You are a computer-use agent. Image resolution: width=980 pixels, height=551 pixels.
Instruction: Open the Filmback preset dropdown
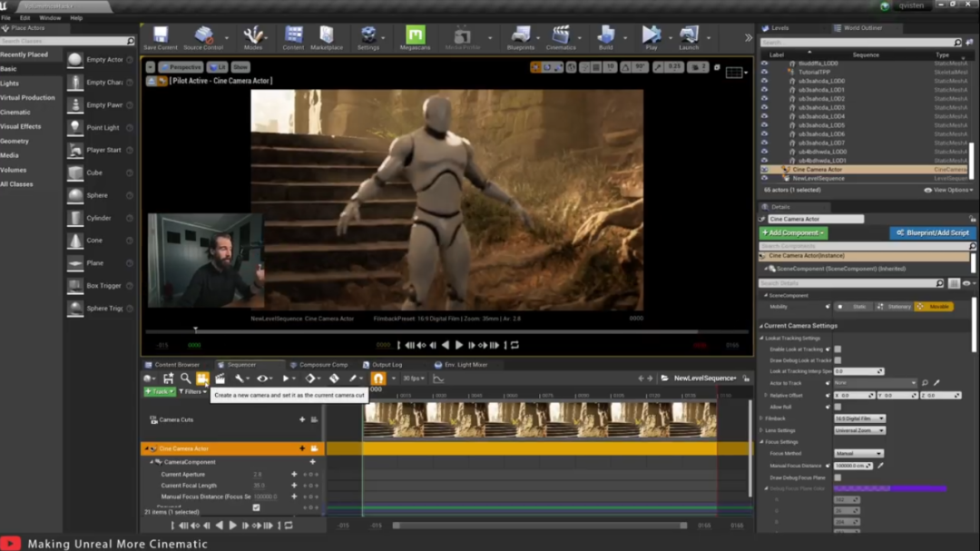tap(858, 418)
